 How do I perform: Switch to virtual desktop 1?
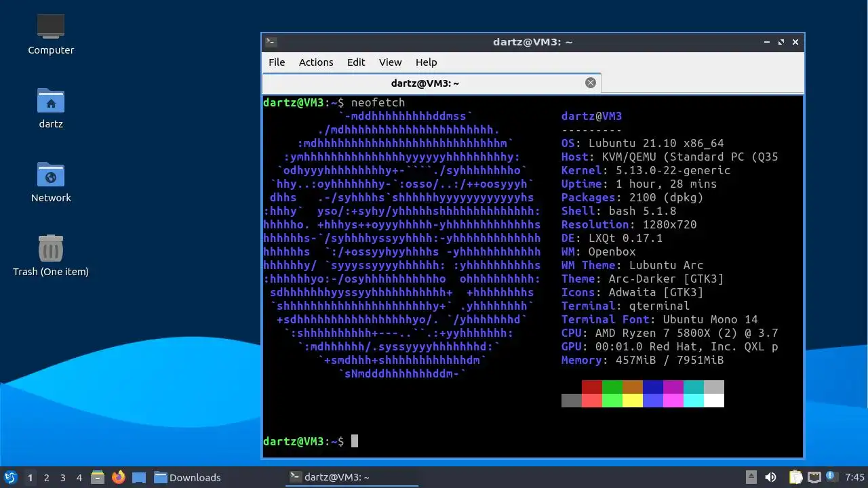[30, 477]
